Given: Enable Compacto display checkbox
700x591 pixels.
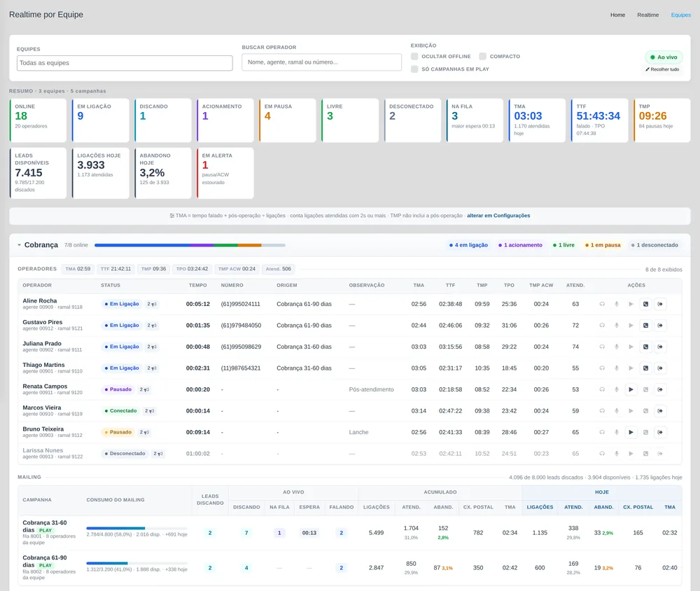Looking at the screenshot, I should tap(482, 56).
